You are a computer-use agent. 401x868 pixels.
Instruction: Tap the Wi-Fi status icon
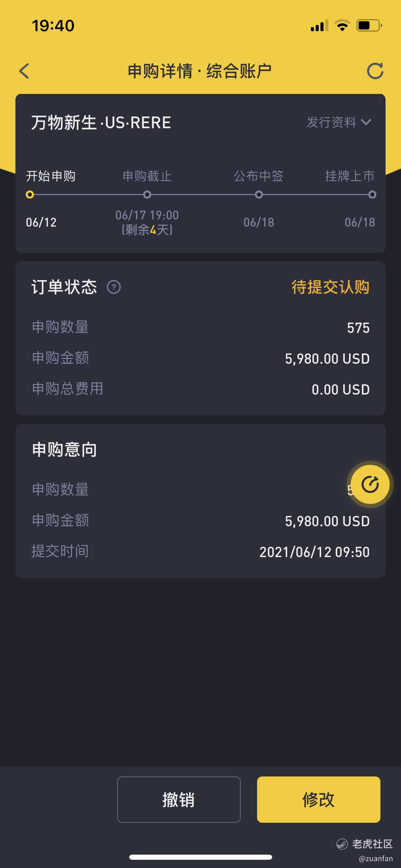pos(342,25)
